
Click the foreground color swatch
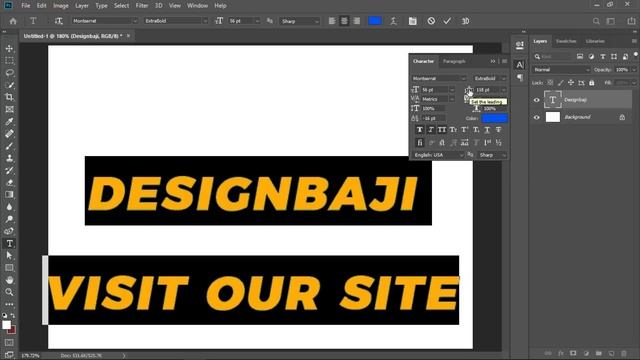click(x=6, y=325)
